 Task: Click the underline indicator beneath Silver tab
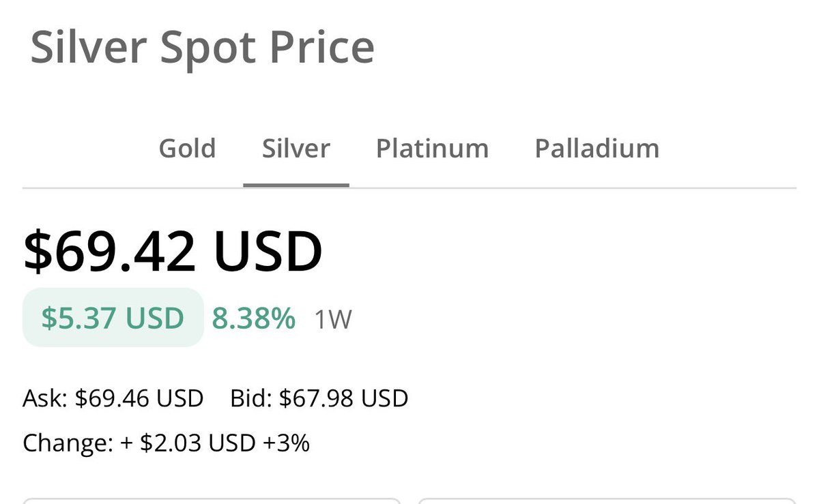(296, 184)
